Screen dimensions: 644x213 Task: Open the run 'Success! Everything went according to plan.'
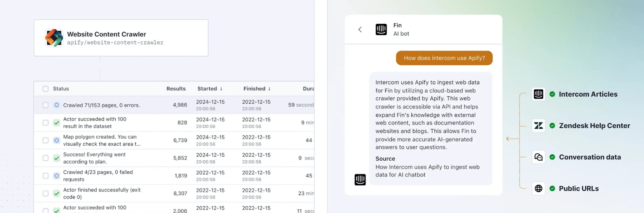coord(94,158)
